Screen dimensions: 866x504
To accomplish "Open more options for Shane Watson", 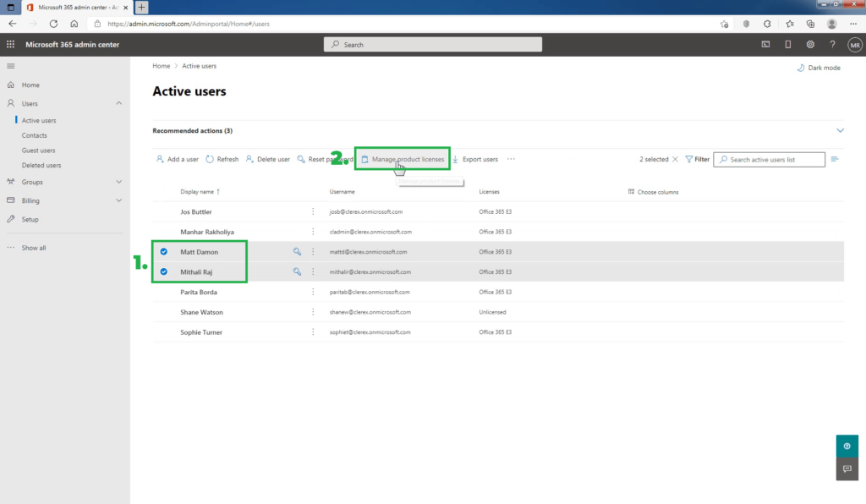I will point(313,312).
